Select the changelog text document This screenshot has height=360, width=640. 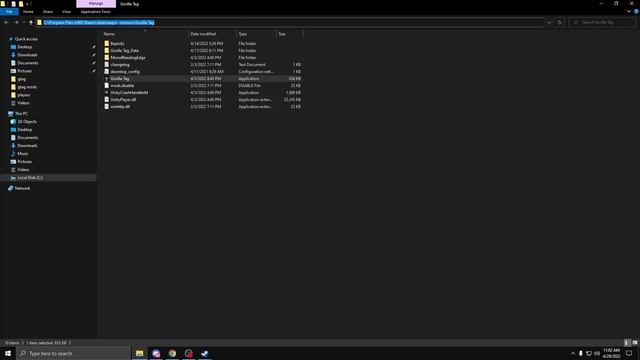pos(120,64)
